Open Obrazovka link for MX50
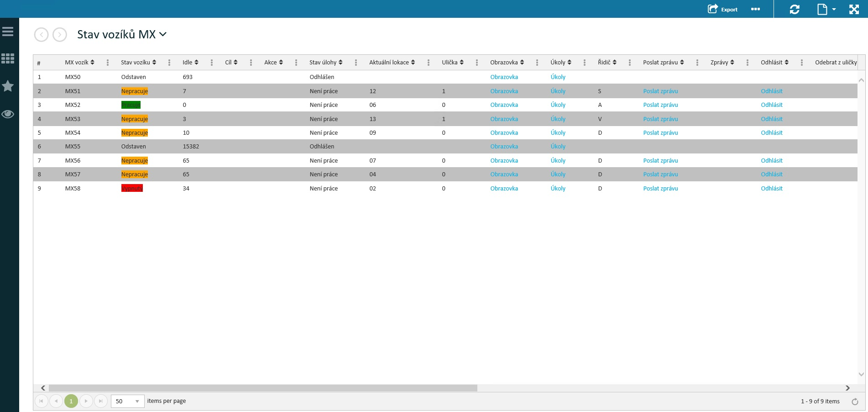The width and height of the screenshot is (868, 412). pyautogui.click(x=504, y=77)
